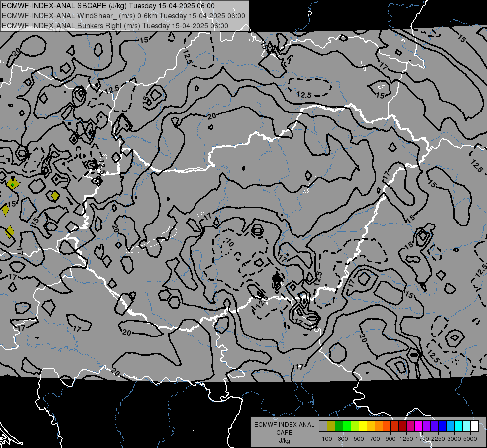The width and height of the screenshot is (487, 448).
Task: Pick the pure yellow legend swatch
Action: coord(363,426)
